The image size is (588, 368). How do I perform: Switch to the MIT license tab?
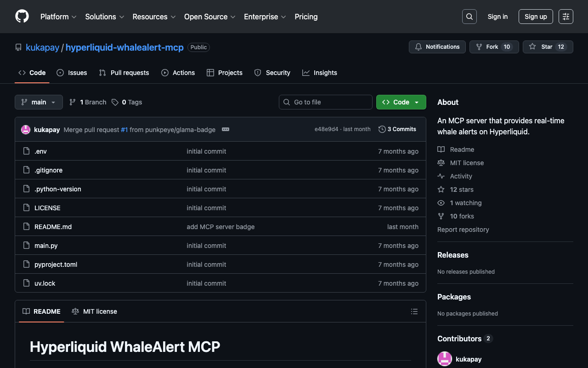95,311
